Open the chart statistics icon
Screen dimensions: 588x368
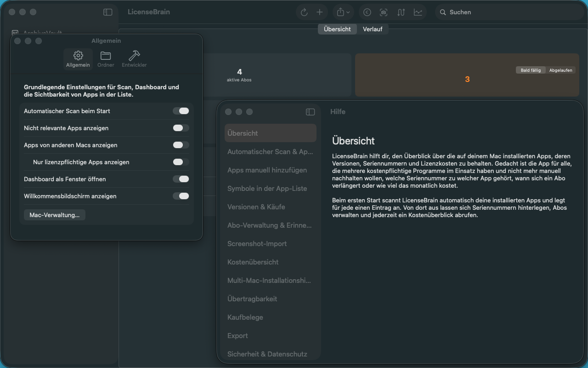[418, 12]
